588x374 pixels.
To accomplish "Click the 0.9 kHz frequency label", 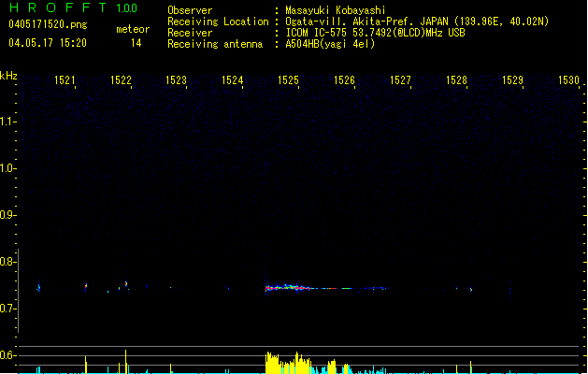I will tap(7, 215).
